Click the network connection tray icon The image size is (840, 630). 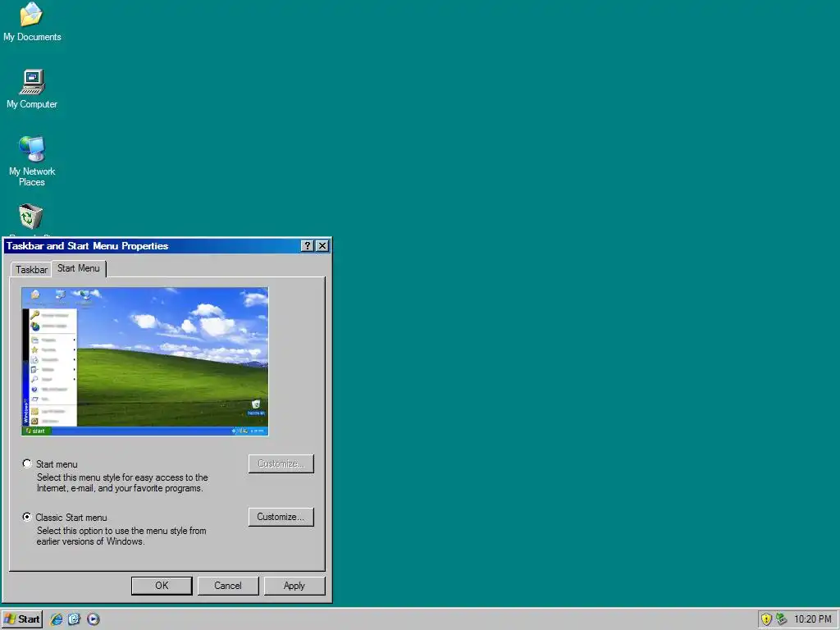coord(781,619)
